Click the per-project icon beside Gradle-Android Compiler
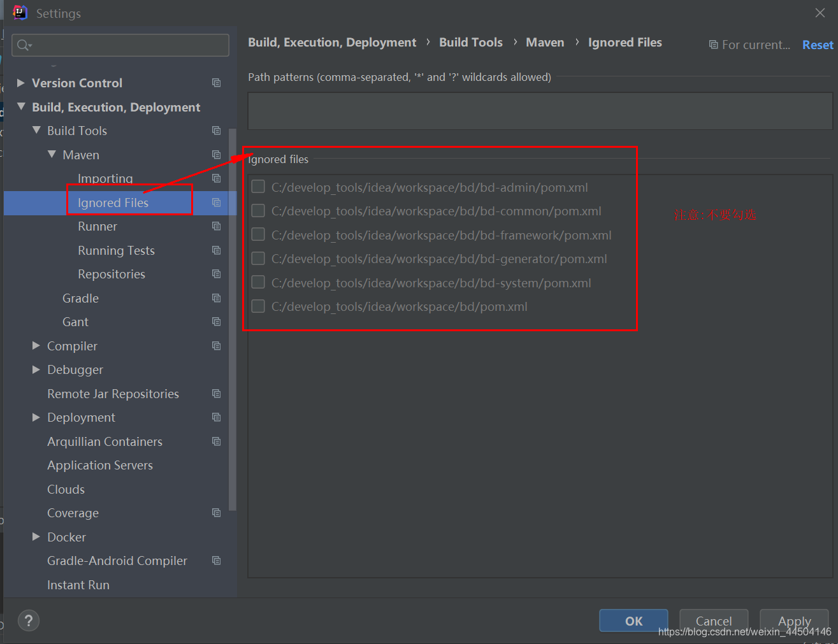Image resolution: width=838 pixels, height=644 pixels. click(216, 561)
